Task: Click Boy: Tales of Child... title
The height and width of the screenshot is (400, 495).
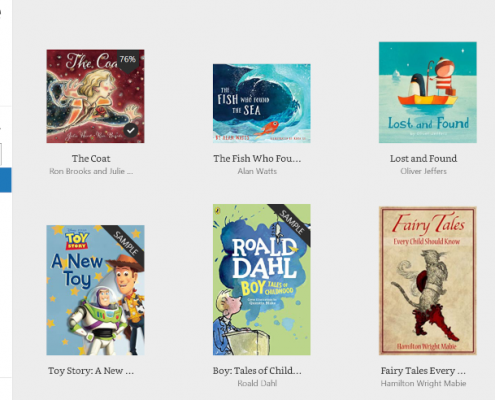Action: pyautogui.click(x=257, y=371)
